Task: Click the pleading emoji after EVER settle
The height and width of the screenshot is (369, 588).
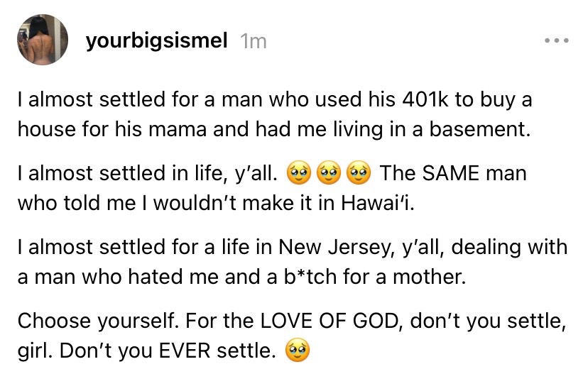Action: 298,351
